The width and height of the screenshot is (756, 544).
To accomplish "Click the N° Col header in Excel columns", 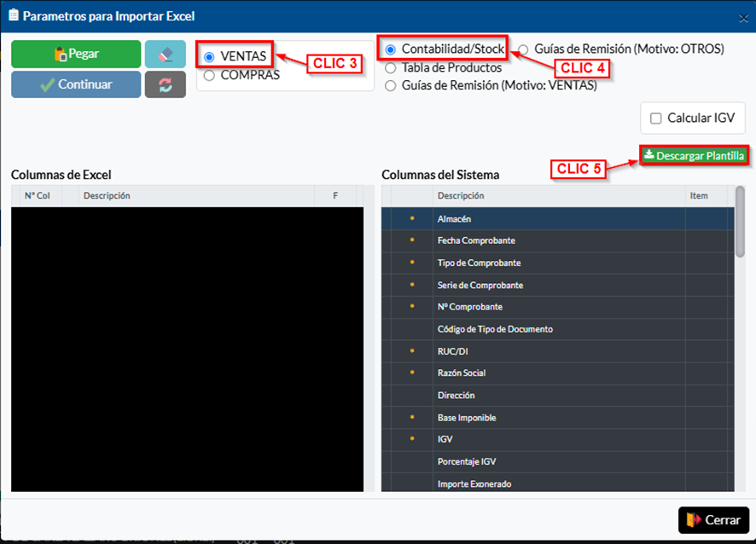I will [37, 196].
